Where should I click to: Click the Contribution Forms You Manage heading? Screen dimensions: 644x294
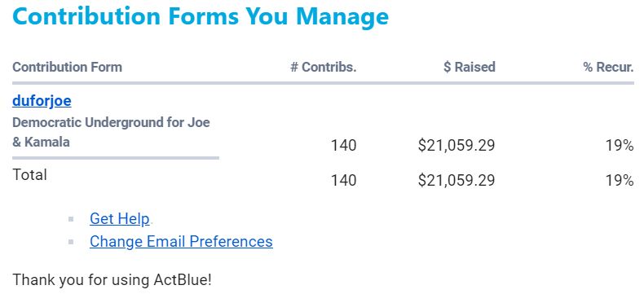pos(201,16)
